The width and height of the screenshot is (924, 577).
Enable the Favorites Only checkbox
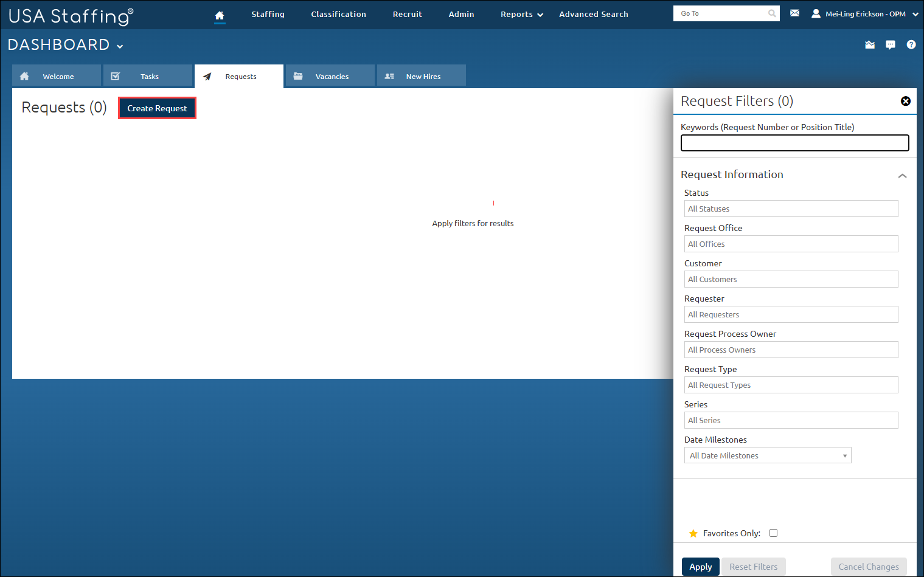(773, 533)
